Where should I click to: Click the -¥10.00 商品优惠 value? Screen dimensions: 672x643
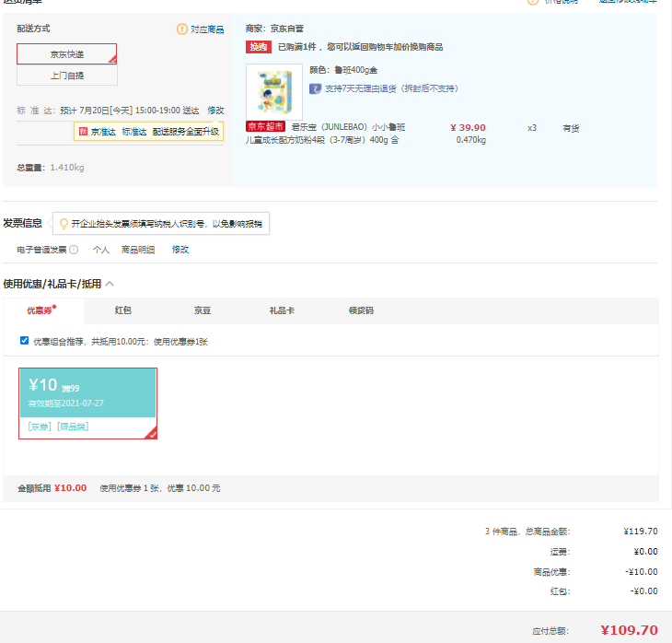point(641,572)
